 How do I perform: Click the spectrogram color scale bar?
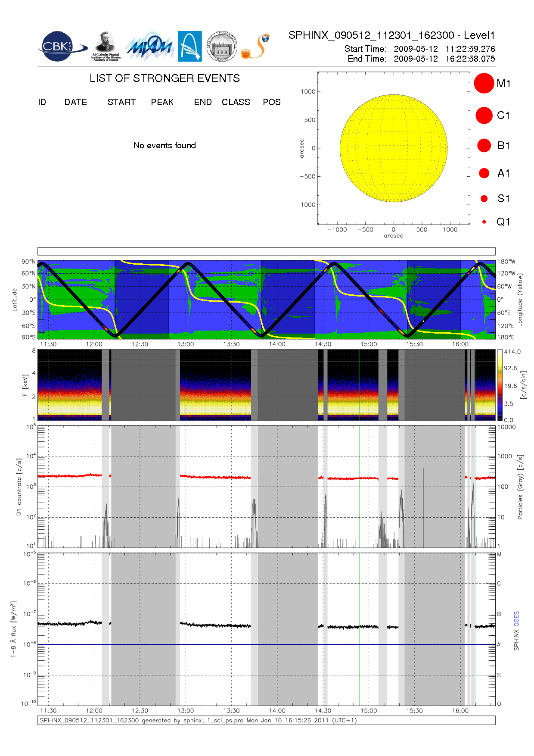(500, 385)
